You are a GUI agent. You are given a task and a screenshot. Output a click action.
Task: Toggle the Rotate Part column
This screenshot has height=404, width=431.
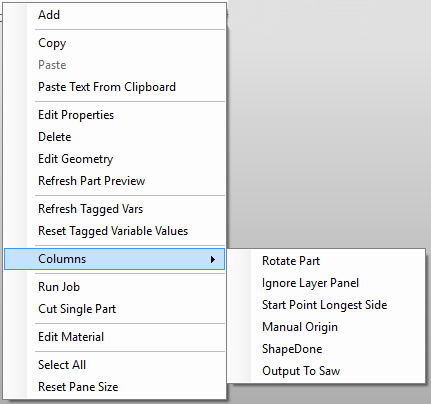(x=326, y=261)
